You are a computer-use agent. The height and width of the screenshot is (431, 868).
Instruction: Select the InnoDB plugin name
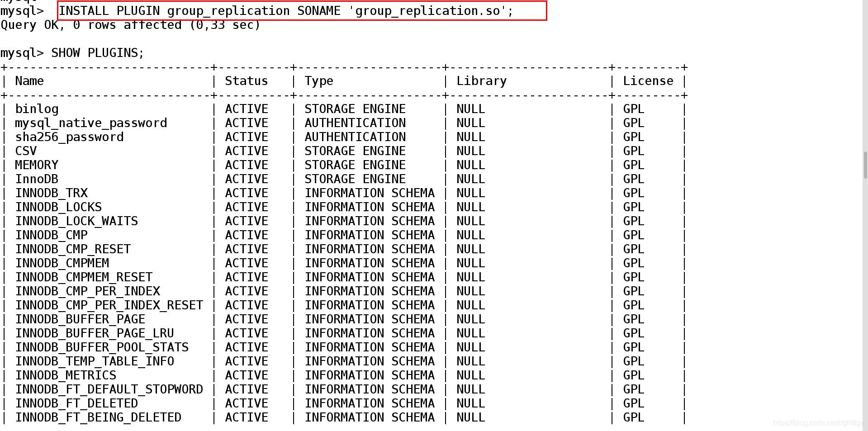point(37,179)
